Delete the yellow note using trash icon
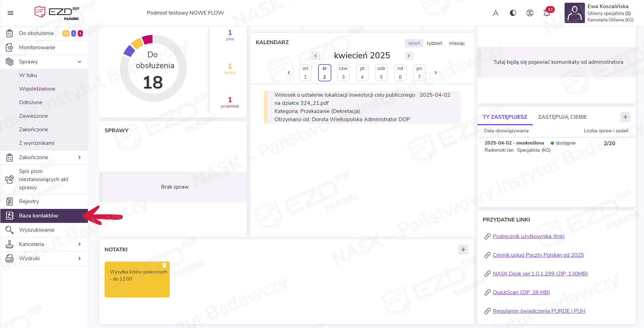 [164, 266]
